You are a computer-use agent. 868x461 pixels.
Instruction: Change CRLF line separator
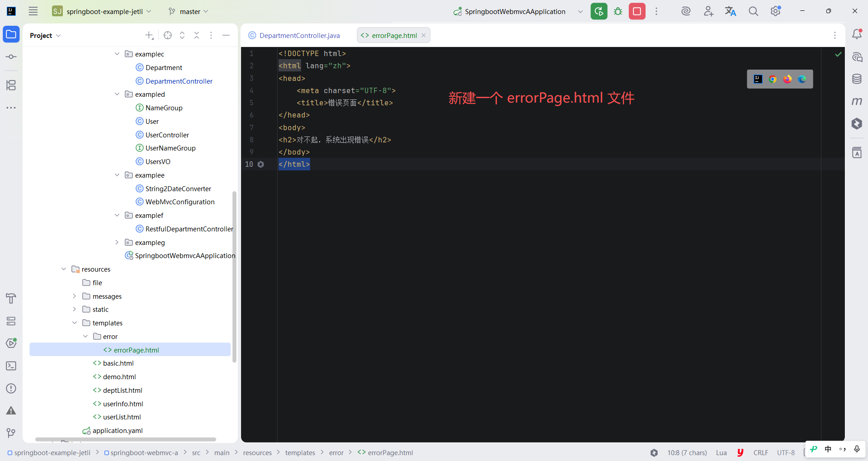point(761,452)
